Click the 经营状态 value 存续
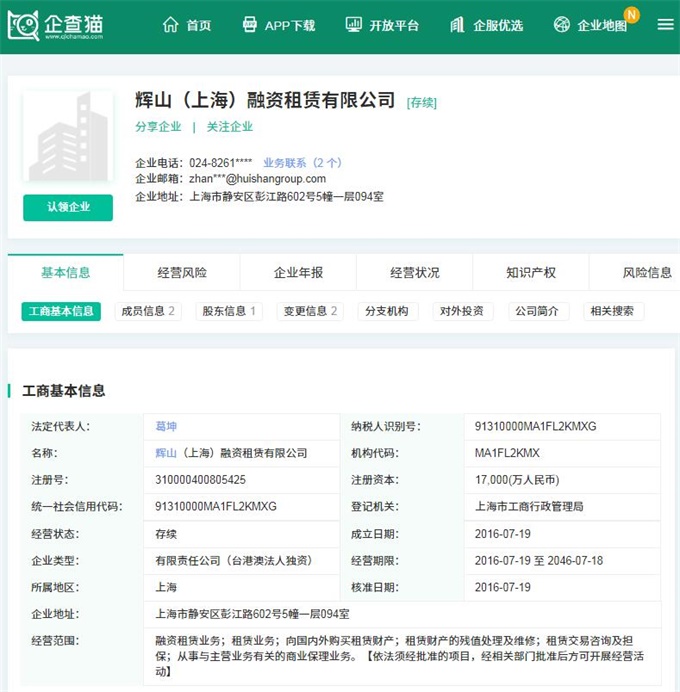 pos(166,534)
